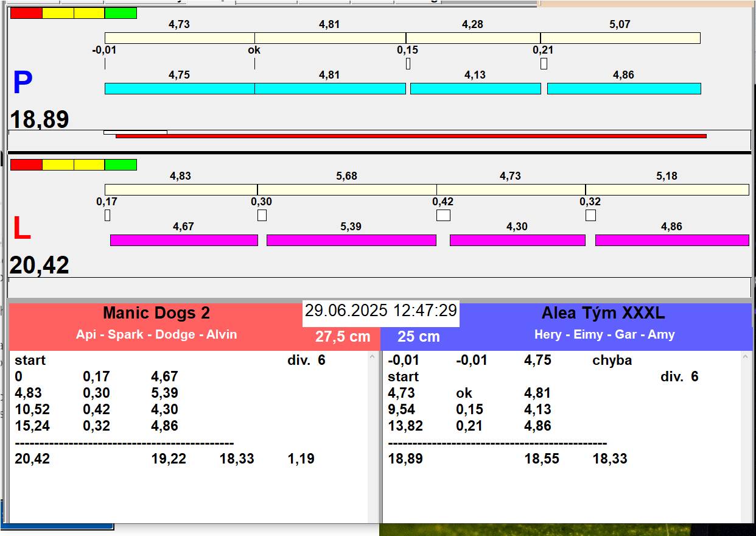Viewport: 756px width, 536px height.
Task: Select the 0,15 changeover marker box in lane P
Action: pos(408,63)
